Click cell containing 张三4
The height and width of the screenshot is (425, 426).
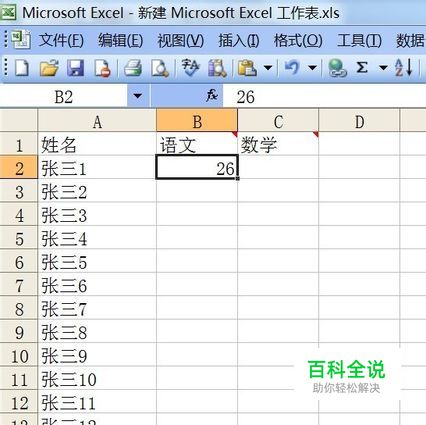97,238
